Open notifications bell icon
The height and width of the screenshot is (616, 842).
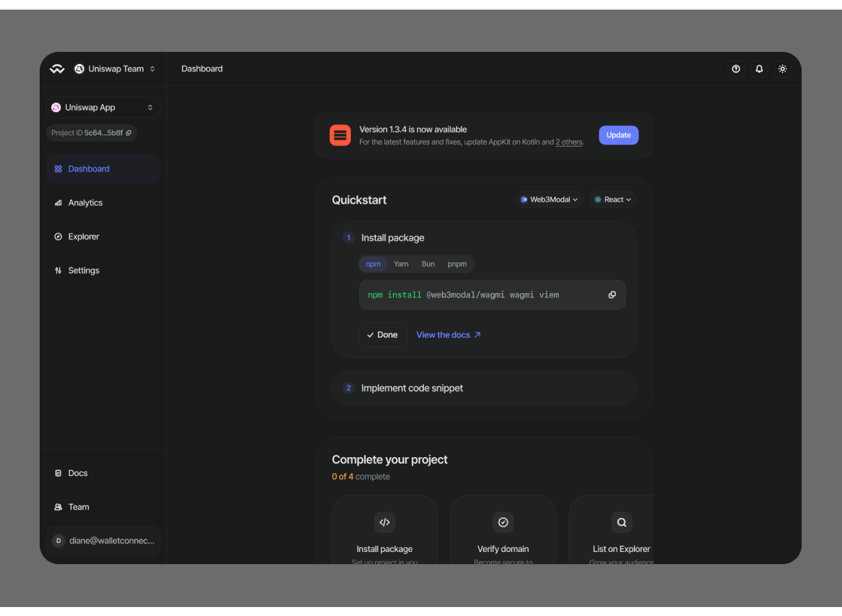759,69
